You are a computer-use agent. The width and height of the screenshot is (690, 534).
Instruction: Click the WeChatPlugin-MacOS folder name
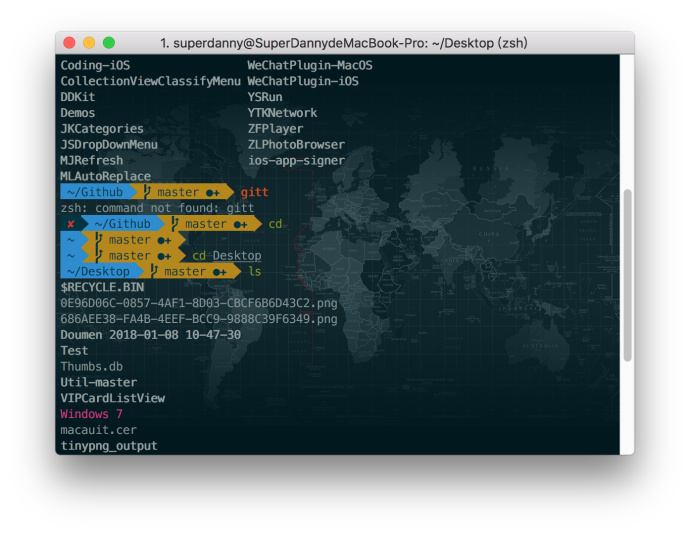point(310,65)
